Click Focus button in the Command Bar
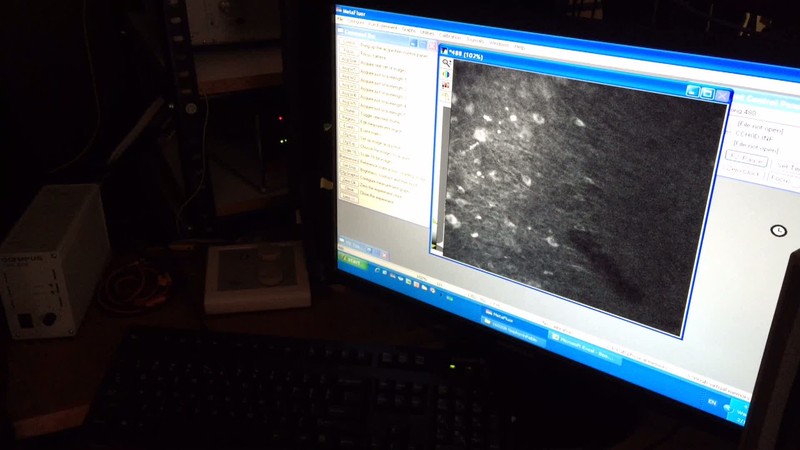 (x=348, y=51)
